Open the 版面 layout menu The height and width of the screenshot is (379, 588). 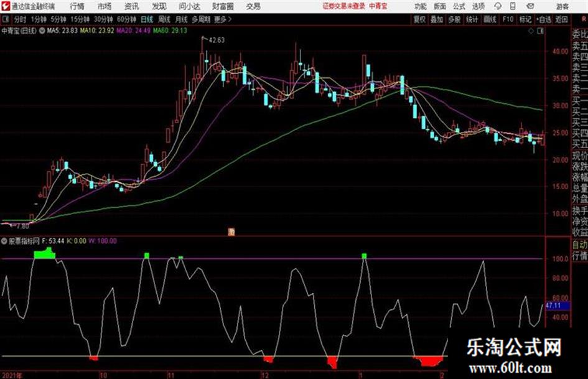coord(440,6)
